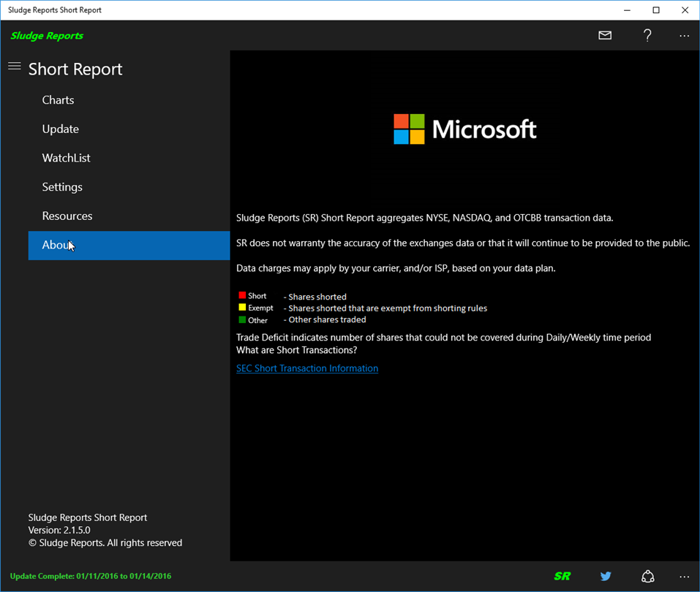Viewport: 700px width, 592px height.
Task: Click the 'Data charges may apply' line
Action: [396, 268]
